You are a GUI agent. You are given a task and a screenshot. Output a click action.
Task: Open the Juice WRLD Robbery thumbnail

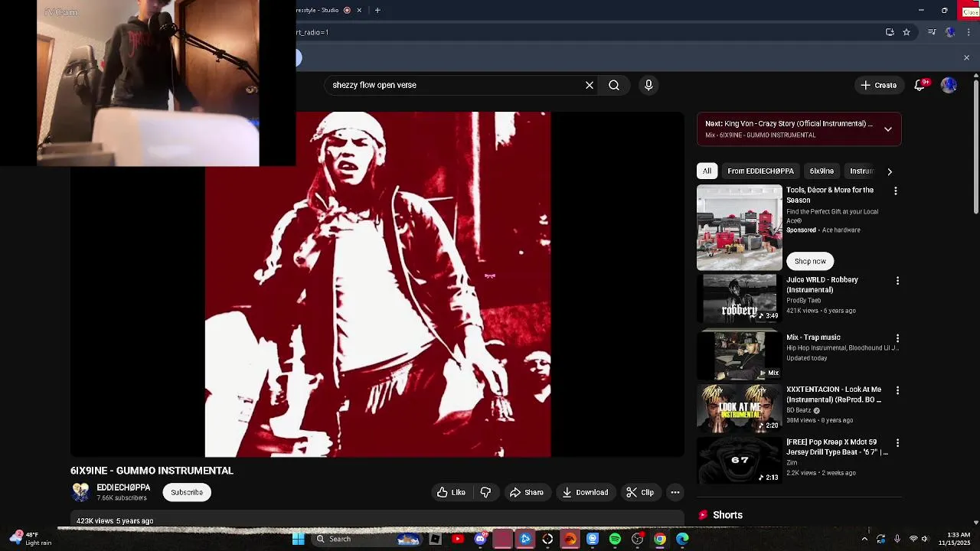tap(740, 298)
